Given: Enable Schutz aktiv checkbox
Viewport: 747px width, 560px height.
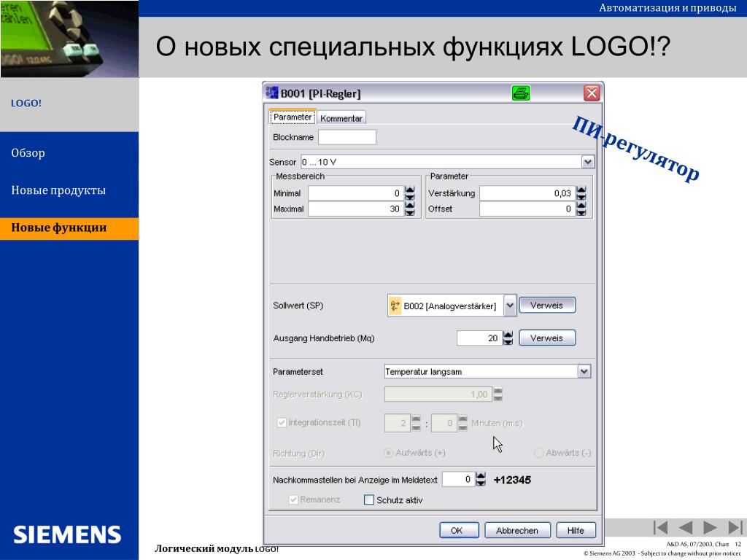Looking at the screenshot, I should (x=368, y=500).
